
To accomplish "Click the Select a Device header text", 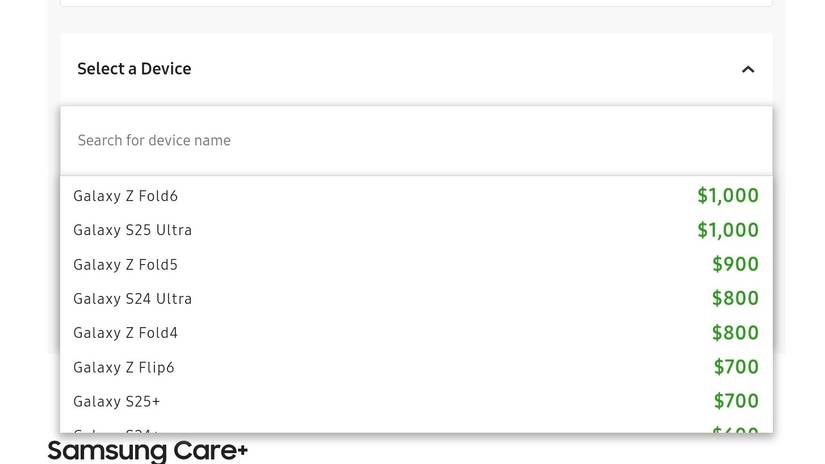I will (x=134, y=69).
